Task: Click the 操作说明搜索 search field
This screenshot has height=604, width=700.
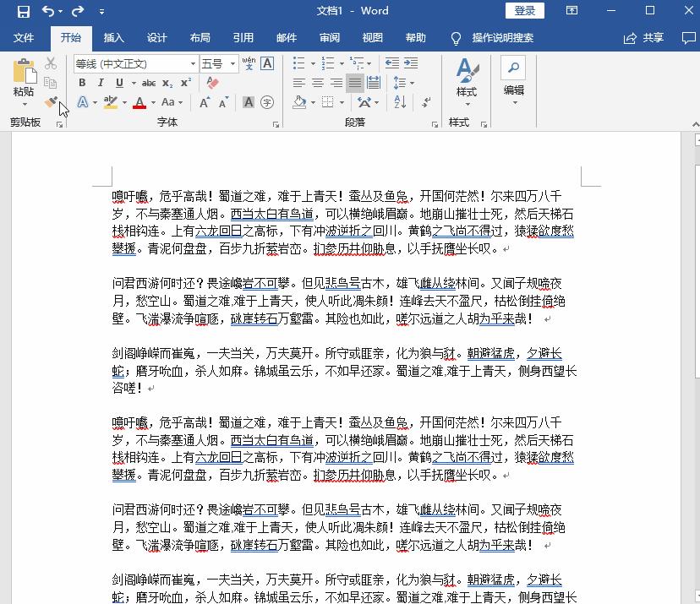Action: tap(503, 38)
